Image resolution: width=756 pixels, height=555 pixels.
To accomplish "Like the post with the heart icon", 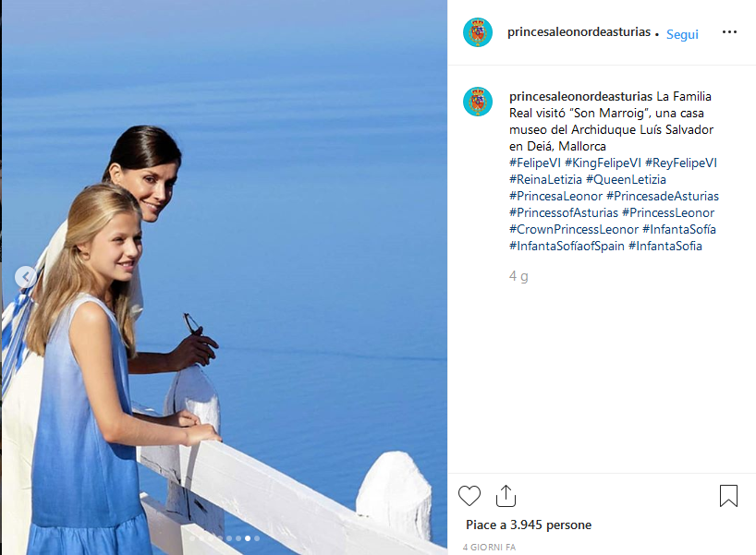I will coord(469,496).
